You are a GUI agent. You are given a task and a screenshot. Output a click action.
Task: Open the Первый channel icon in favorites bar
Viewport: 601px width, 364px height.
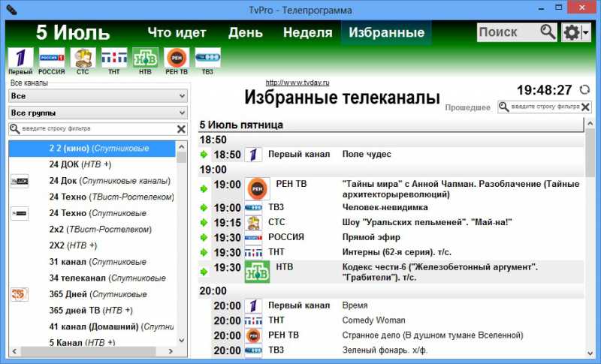[21, 58]
